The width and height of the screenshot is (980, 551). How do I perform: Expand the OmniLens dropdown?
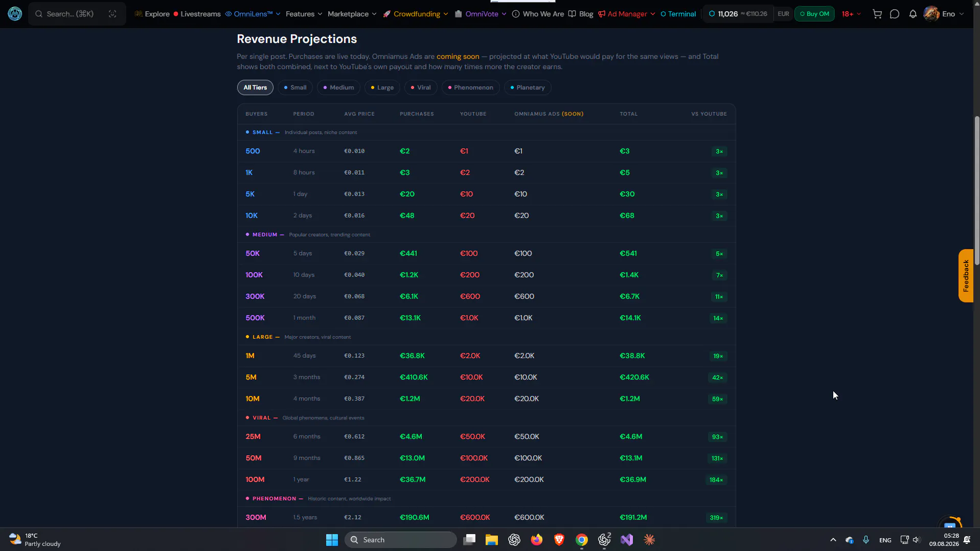click(253, 14)
